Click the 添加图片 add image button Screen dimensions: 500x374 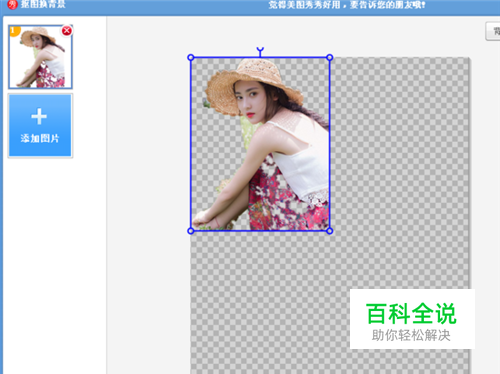(40, 125)
